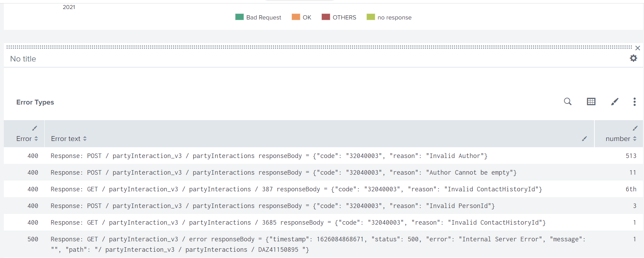Toggle Bad Request legend series

coord(258,17)
